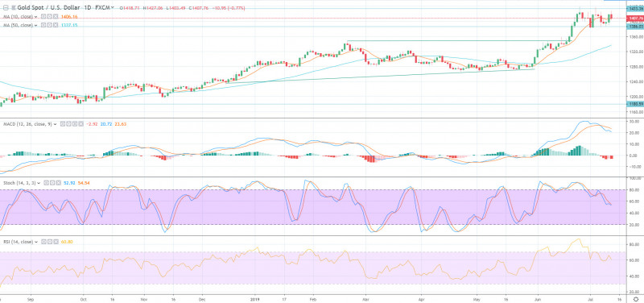This screenshot has height=303, width=644.
Task: Expand the MA (50, close) legend dropdown
Action: point(35,26)
